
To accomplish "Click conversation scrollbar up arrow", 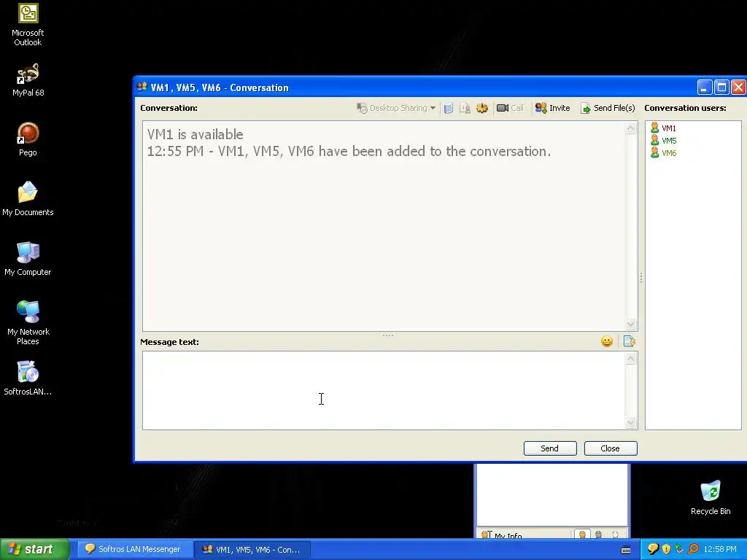I will [630, 128].
